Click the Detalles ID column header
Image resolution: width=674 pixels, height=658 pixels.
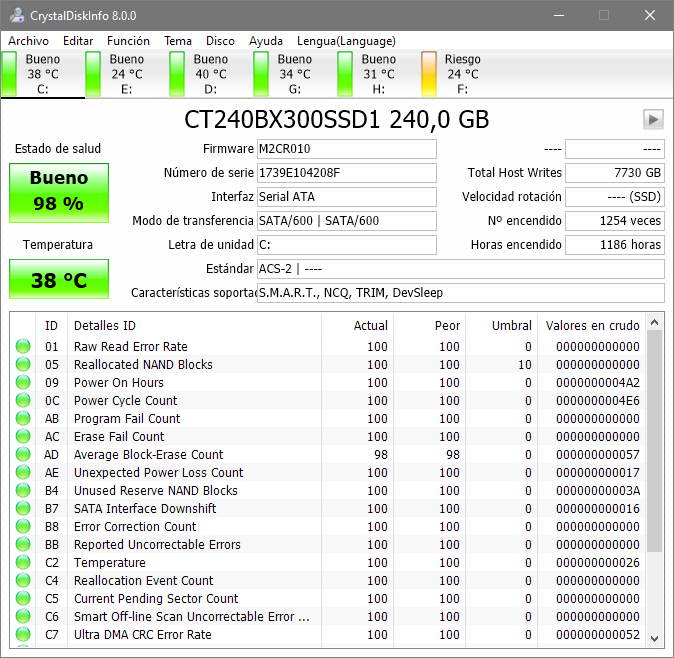point(194,326)
